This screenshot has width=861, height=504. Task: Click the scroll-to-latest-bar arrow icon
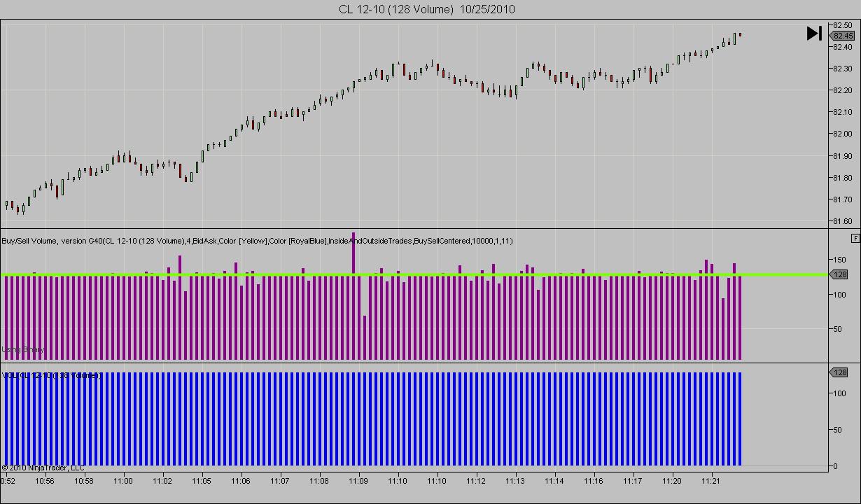click(x=814, y=33)
